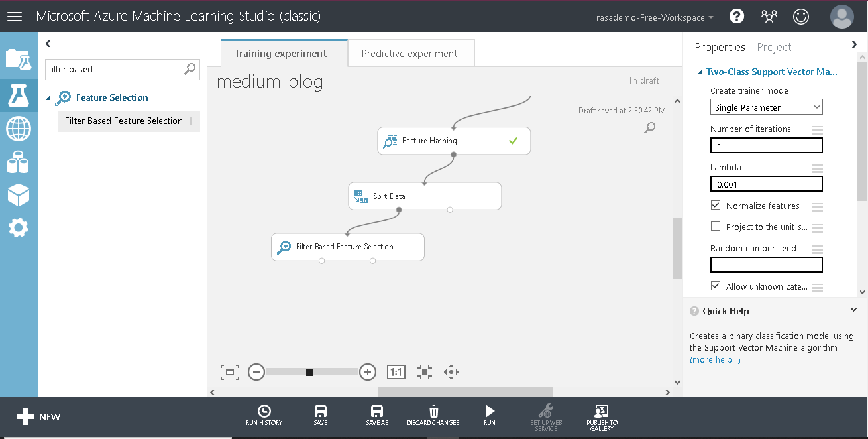
Task: Click the Settings gear icon in sidebar
Action: pos(19,228)
